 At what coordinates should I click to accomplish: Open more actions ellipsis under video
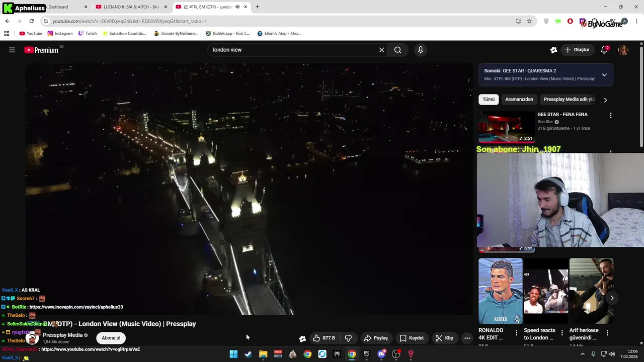pos(467,338)
